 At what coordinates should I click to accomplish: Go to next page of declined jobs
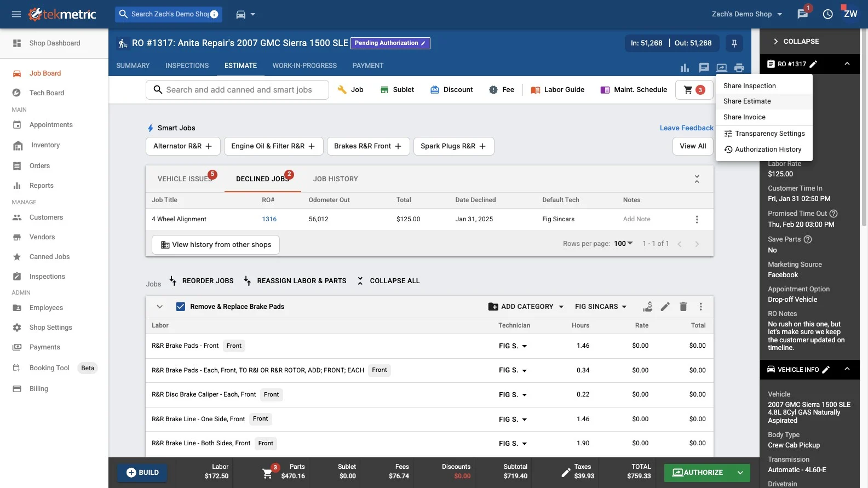[697, 244]
